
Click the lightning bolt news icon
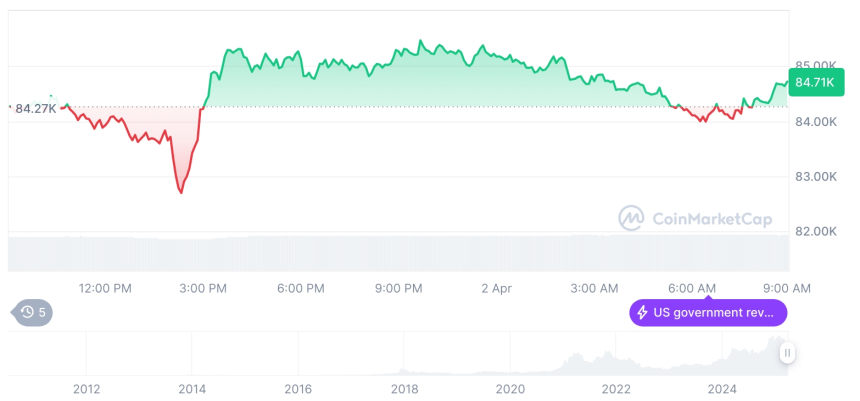coord(641,313)
